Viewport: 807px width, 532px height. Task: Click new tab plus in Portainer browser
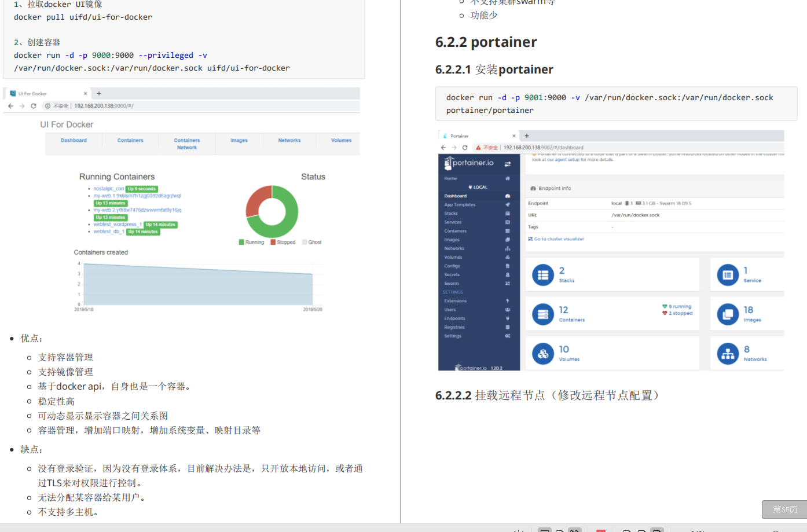point(527,136)
